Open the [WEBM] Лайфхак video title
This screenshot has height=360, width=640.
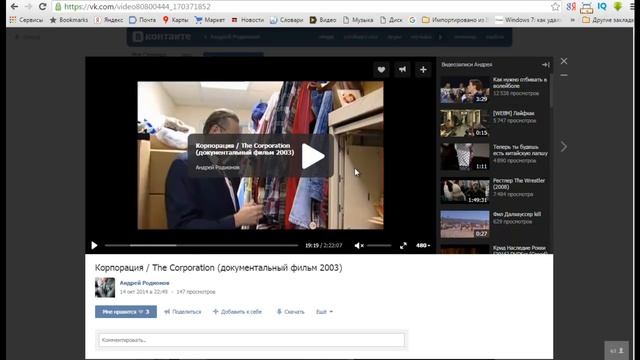coord(513,113)
